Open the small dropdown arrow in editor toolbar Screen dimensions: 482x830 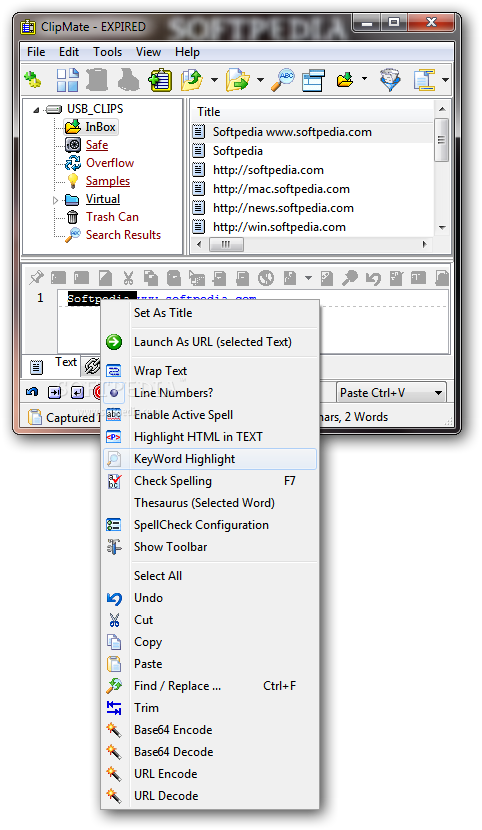(x=308, y=278)
